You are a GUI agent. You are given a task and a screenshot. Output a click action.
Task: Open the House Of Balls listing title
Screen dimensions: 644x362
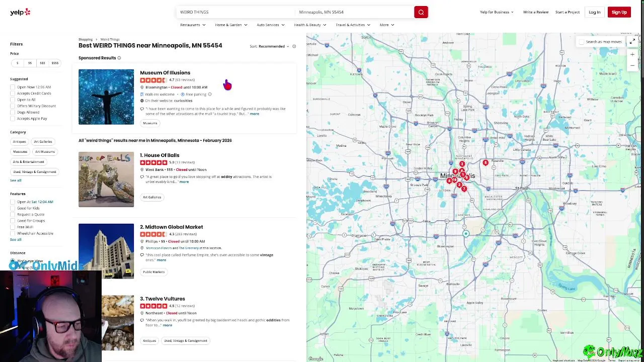click(x=159, y=155)
